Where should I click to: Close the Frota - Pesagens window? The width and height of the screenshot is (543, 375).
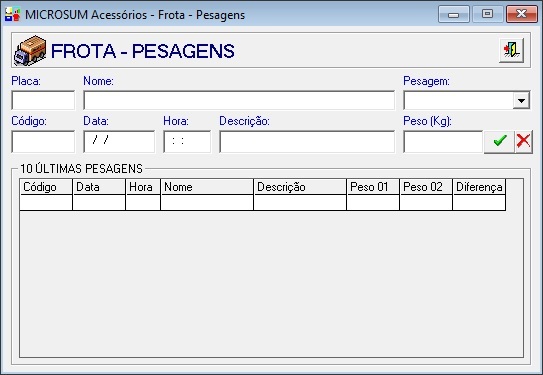coord(522,14)
